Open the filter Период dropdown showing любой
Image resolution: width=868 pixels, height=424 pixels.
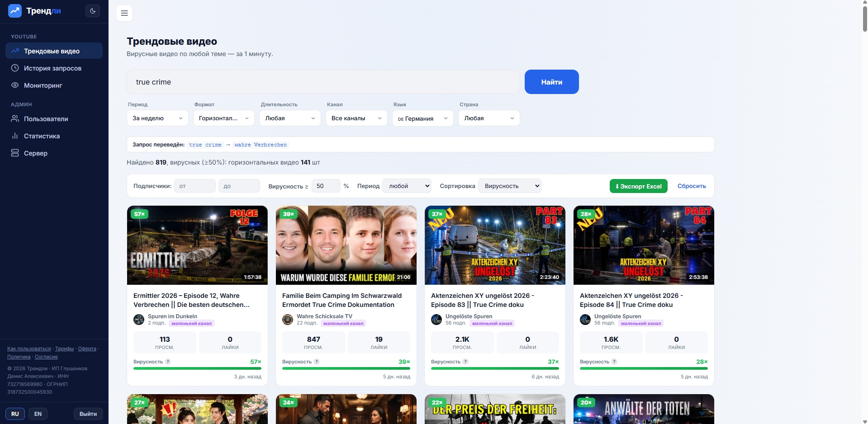[x=407, y=186]
